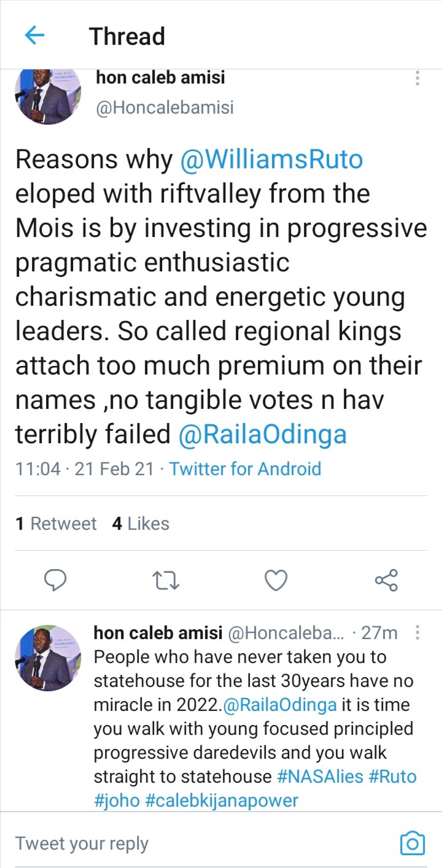Reply to main tweet via speech bubble icon

point(55,579)
